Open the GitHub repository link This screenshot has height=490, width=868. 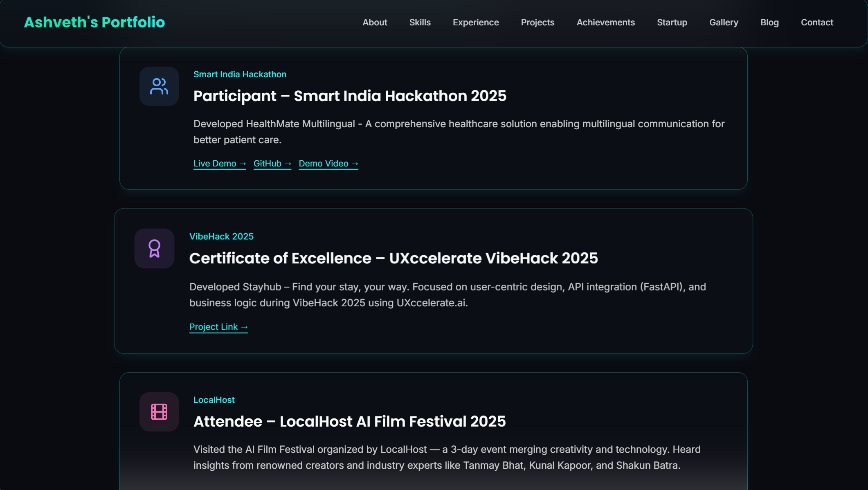click(x=272, y=164)
